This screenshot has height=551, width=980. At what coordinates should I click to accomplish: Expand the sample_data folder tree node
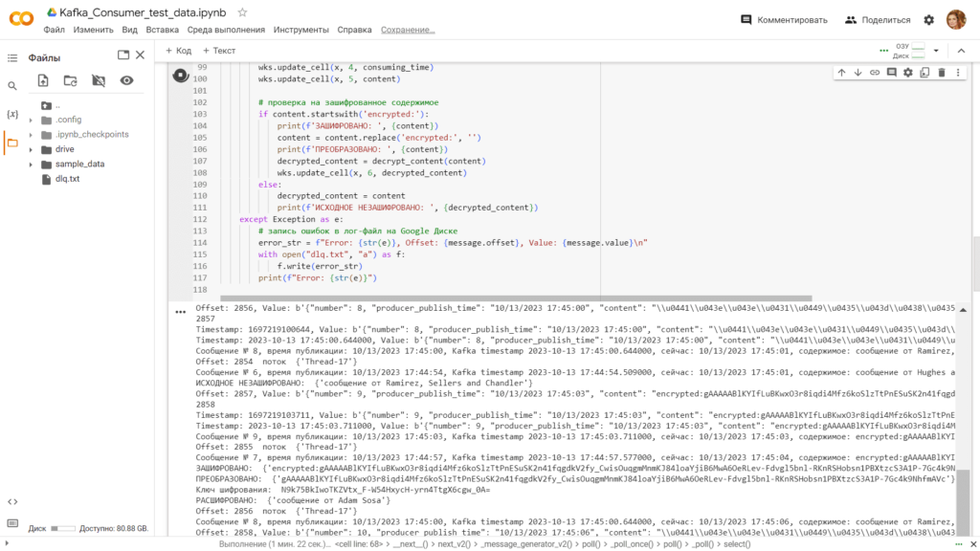click(32, 164)
